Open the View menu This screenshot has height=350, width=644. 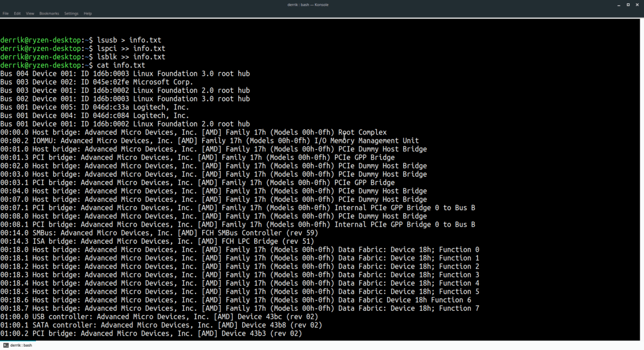tap(30, 13)
